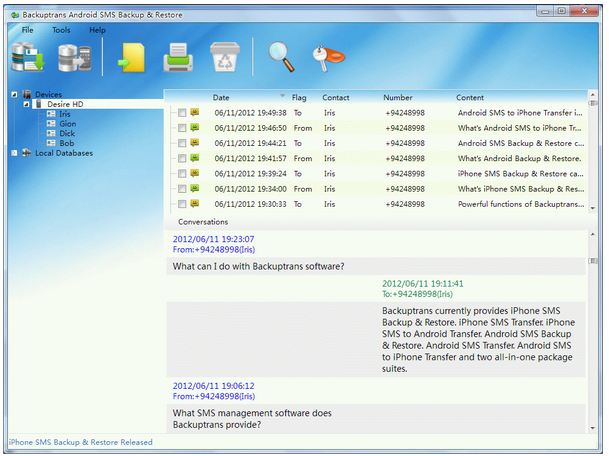
Task: Click the Backuptrans app icon in the title bar
Action: pyautogui.click(x=15, y=15)
